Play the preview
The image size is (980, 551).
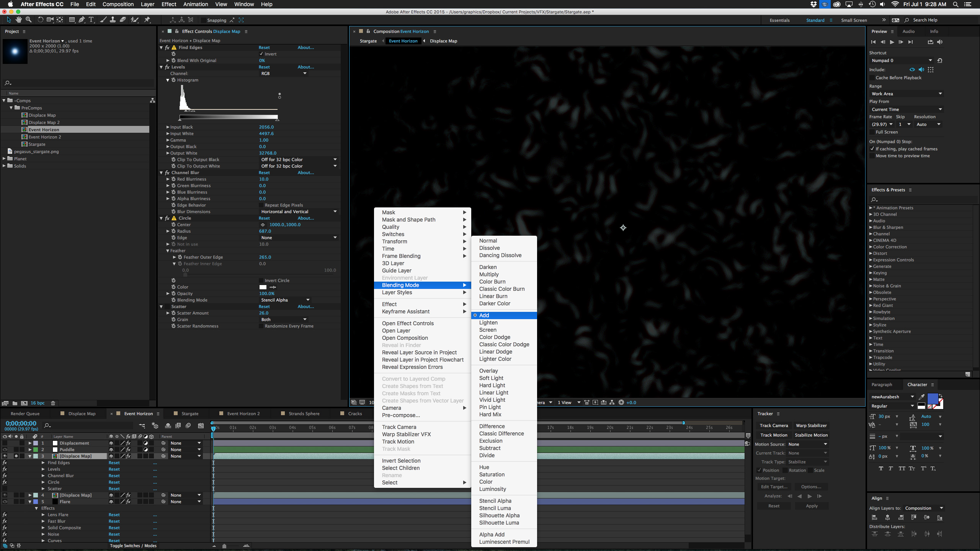(x=892, y=42)
